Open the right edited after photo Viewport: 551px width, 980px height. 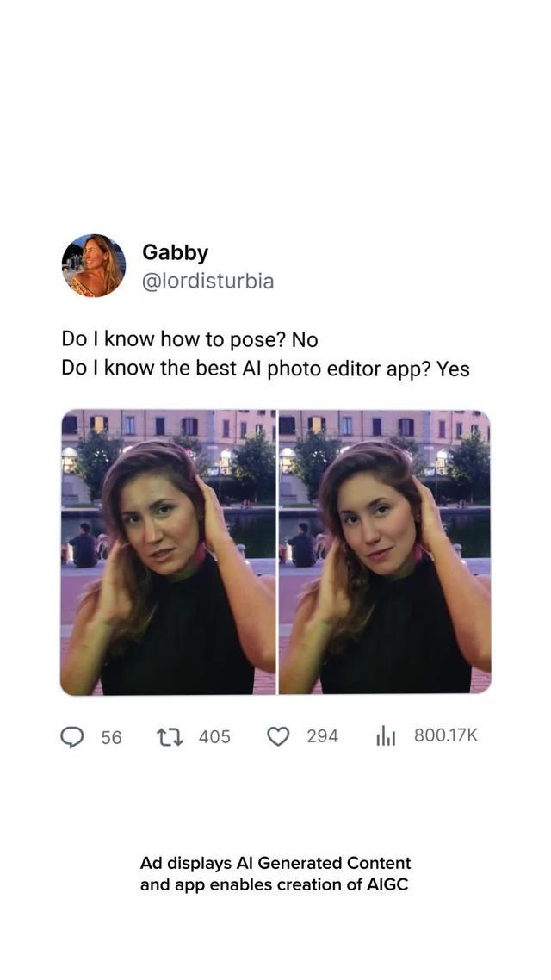point(385,552)
